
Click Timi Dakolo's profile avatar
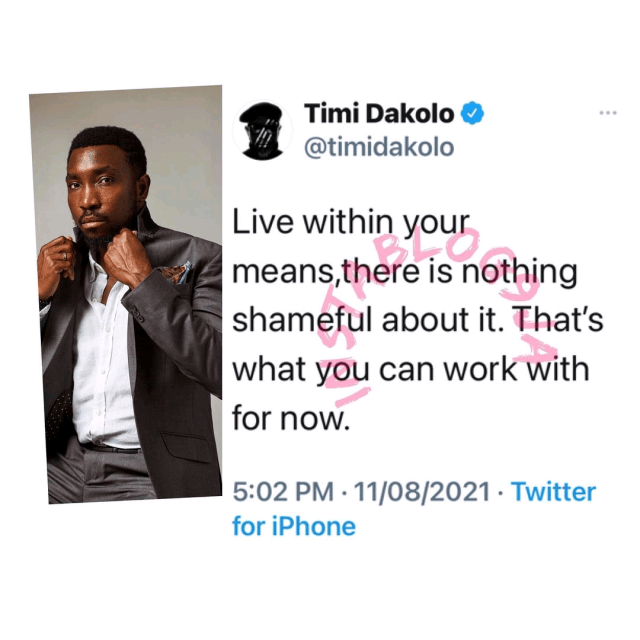pos(262,130)
